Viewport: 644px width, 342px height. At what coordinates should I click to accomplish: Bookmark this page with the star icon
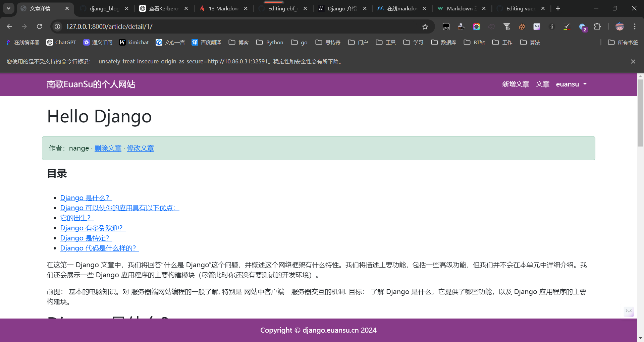[x=425, y=26]
